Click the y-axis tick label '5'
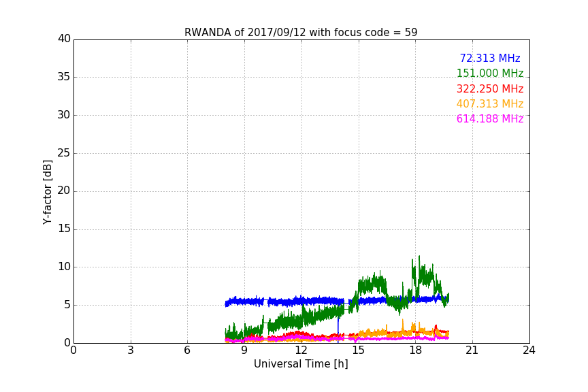The image size is (588, 392). (x=67, y=305)
